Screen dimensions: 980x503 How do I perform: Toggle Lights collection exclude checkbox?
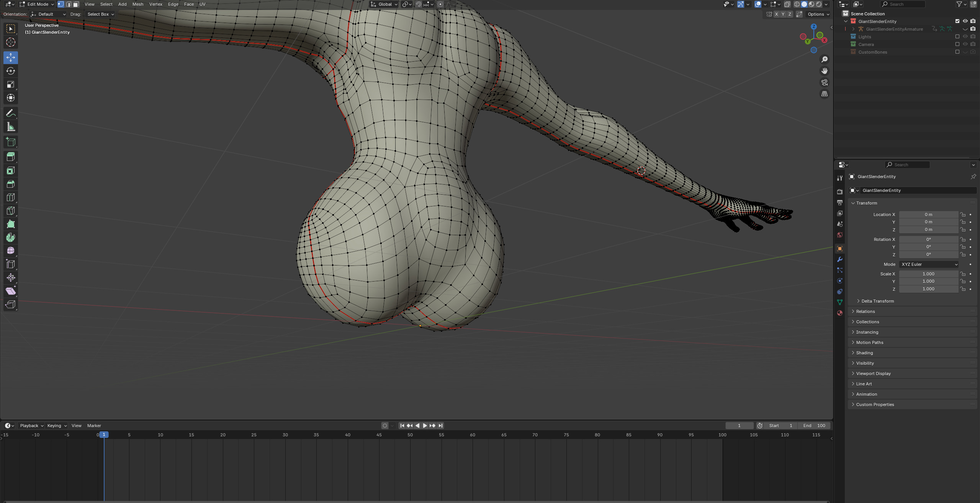tap(957, 37)
